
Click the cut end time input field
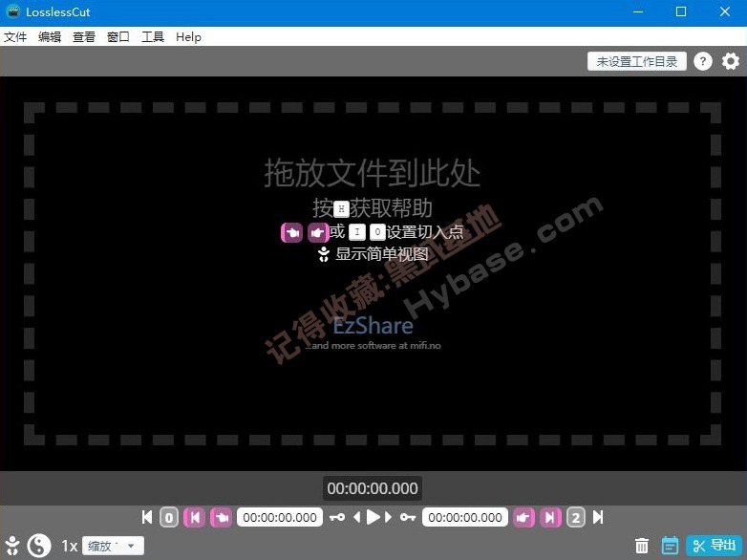[x=465, y=518]
